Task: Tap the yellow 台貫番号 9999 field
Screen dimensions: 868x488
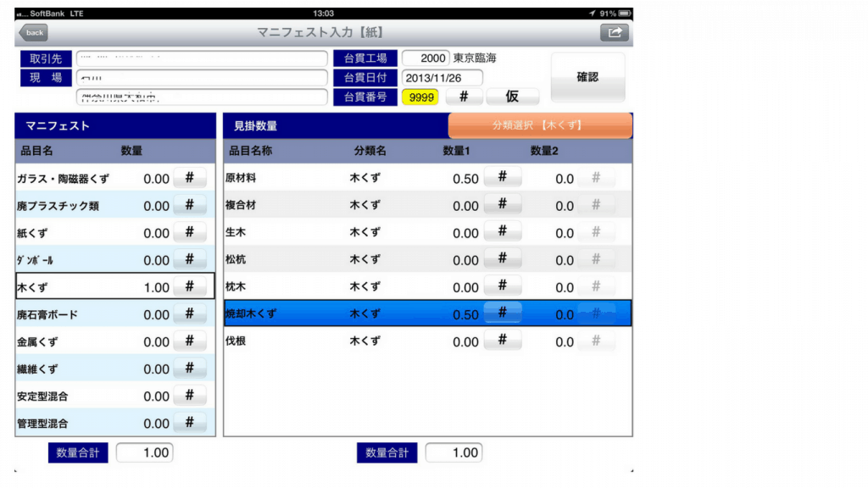Action: [420, 97]
